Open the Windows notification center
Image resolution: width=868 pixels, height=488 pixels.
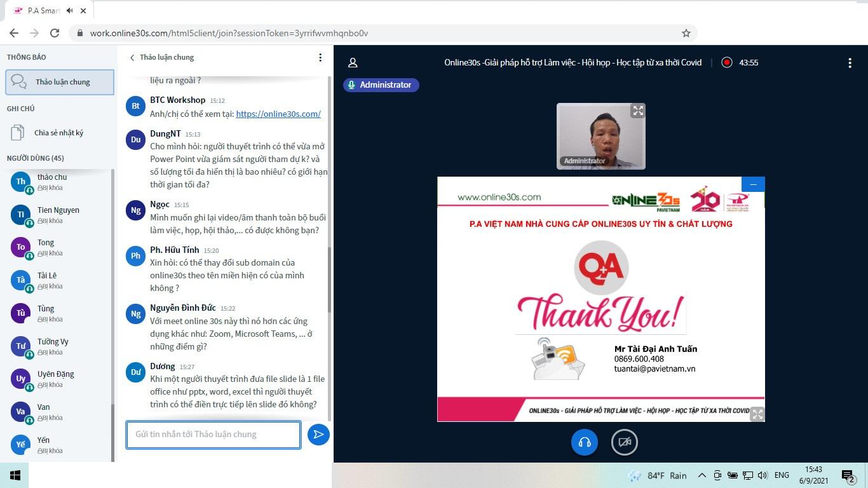pyautogui.click(x=848, y=475)
